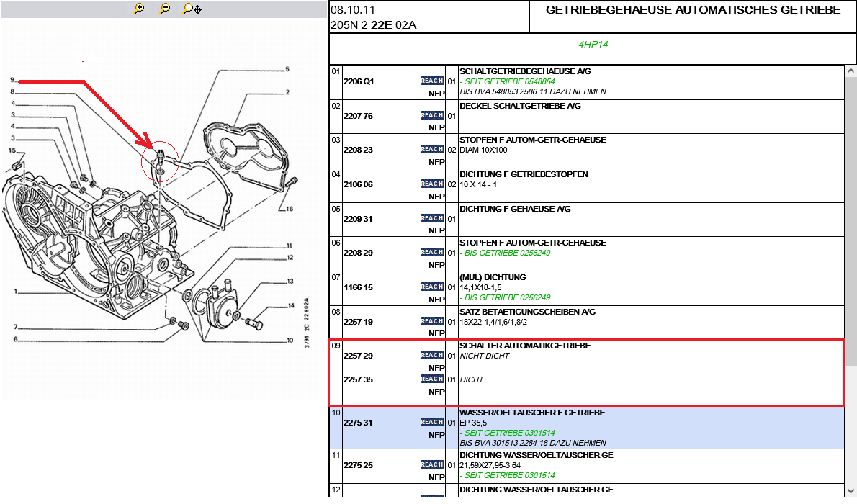The width and height of the screenshot is (857, 504).
Task: Click the scrollbar up arrow in parts list
Action: point(851,72)
